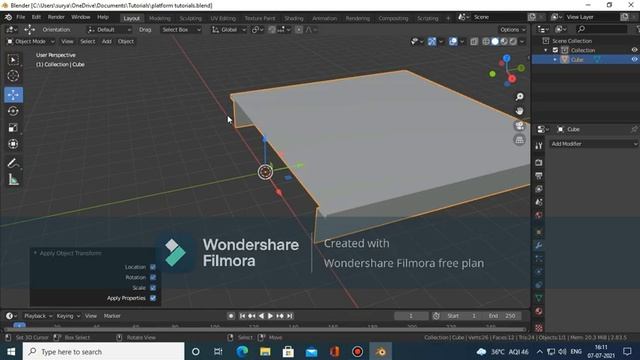
Task: Select the Rotate tool
Action: (13, 111)
